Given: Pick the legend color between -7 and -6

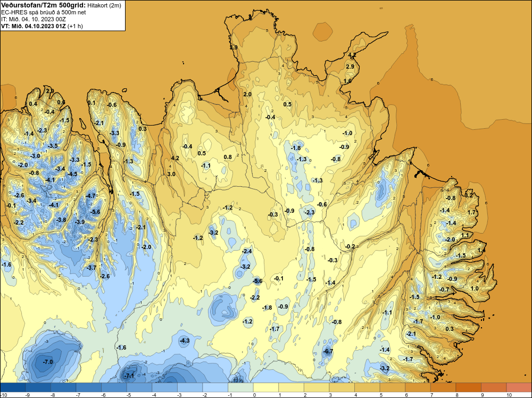Looking at the screenshot, I should (88, 387).
